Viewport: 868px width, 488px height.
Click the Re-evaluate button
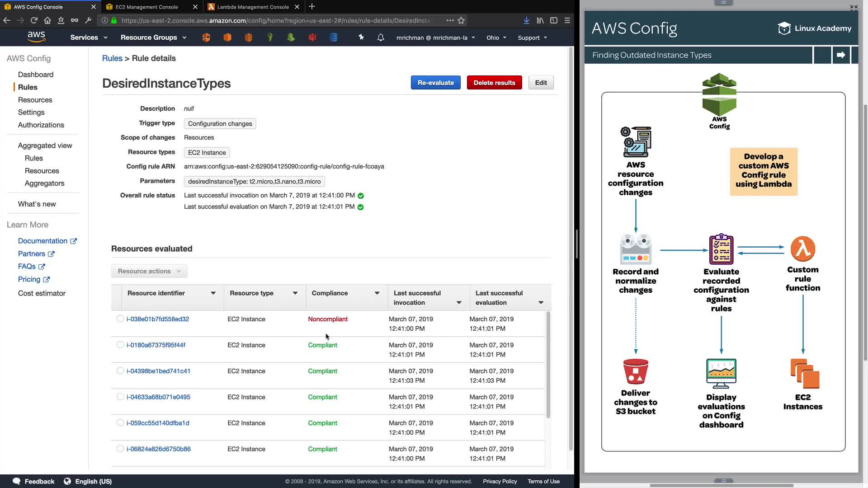click(x=435, y=83)
